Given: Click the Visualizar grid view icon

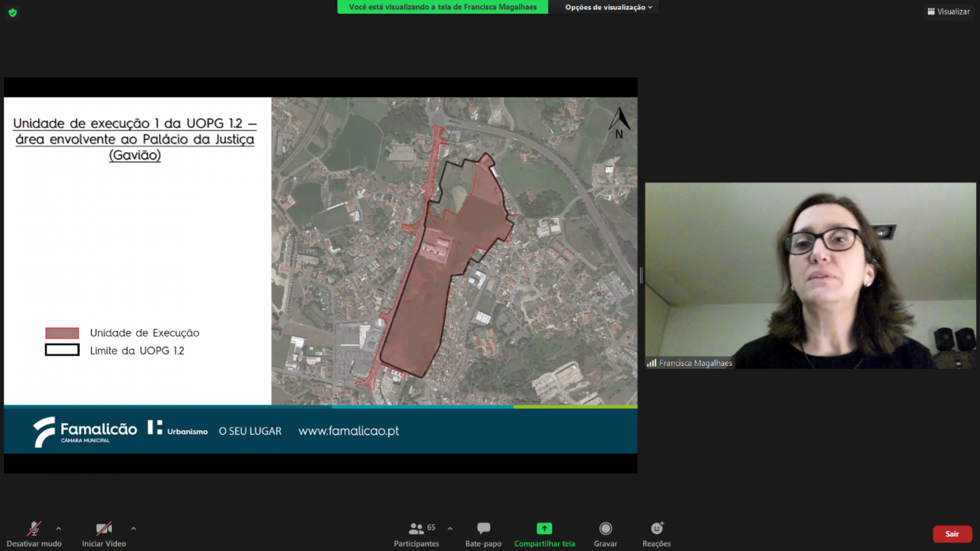Looking at the screenshot, I should [x=931, y=11].
